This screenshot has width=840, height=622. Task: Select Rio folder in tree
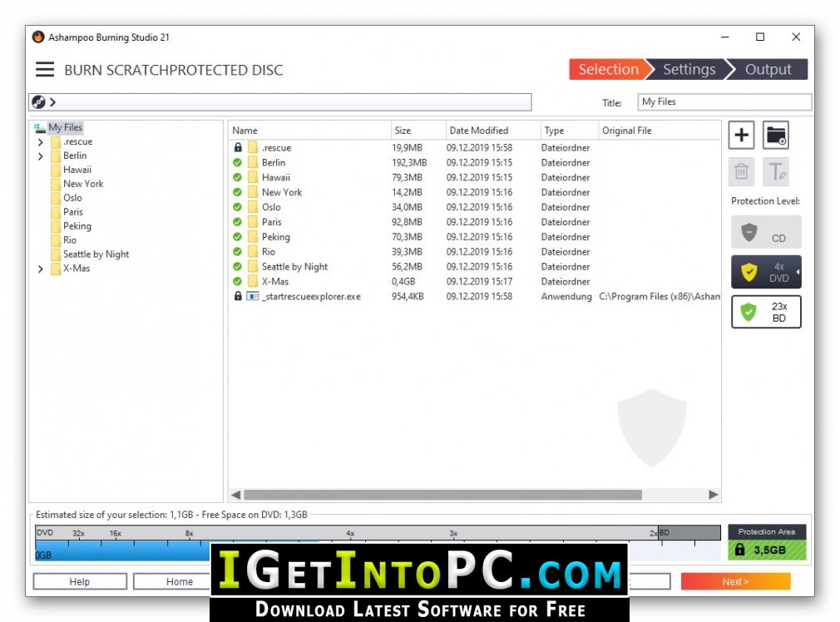pos(70,240)
